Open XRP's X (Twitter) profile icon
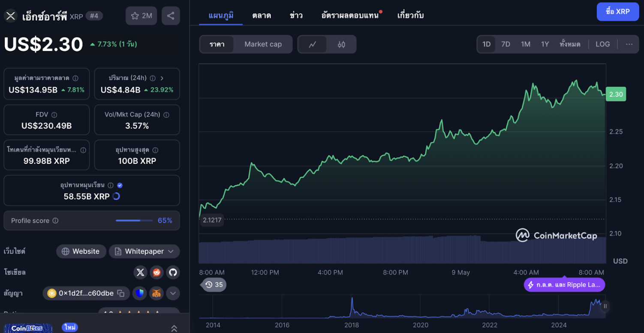 140,272
